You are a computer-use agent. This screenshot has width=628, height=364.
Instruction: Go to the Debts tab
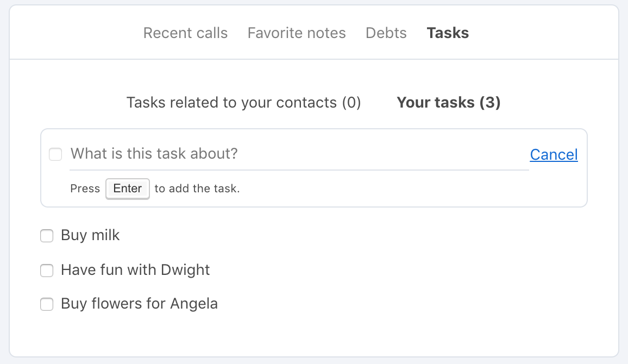(x=386, y=33)
